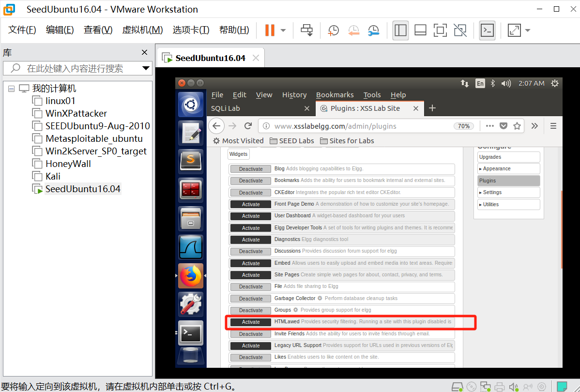Open the 帮助(H) menu
Screen dimensions: 580x392
click(234, 30)
